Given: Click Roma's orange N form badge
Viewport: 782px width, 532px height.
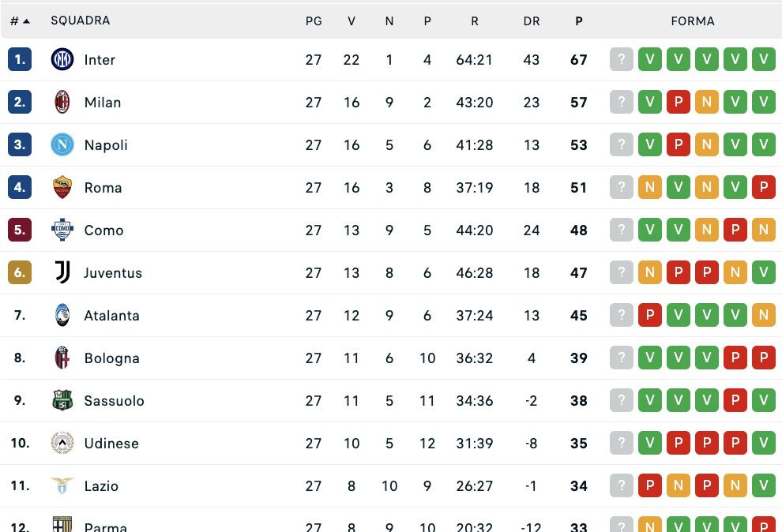Looking at the screenshot, I should (x=650, y=187).
